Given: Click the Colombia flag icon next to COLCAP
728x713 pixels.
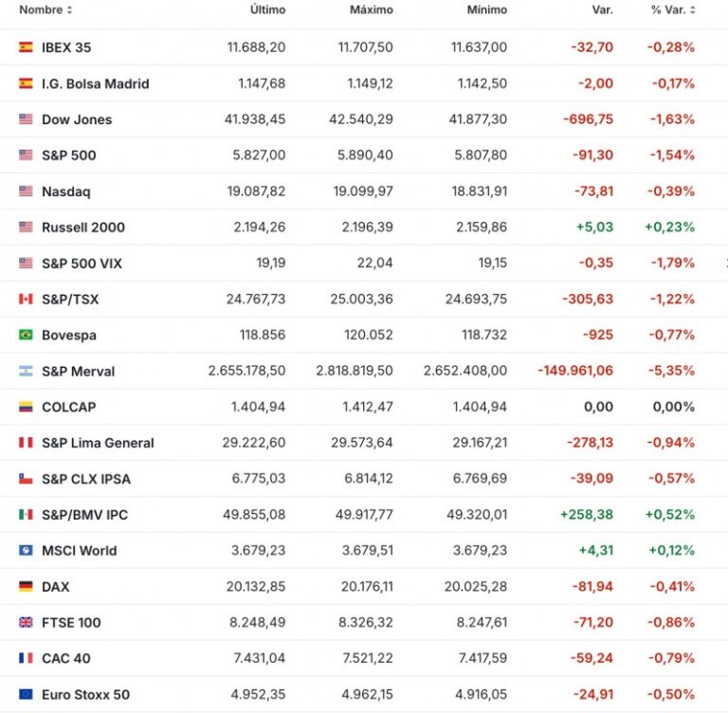Looking at the screenshot, I should click(x=26, y=407).
